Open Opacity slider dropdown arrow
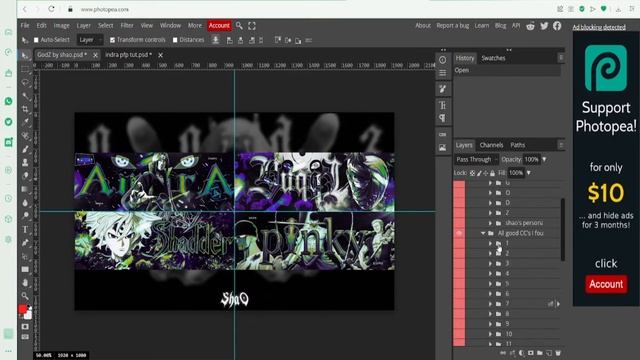 [544, 160]
